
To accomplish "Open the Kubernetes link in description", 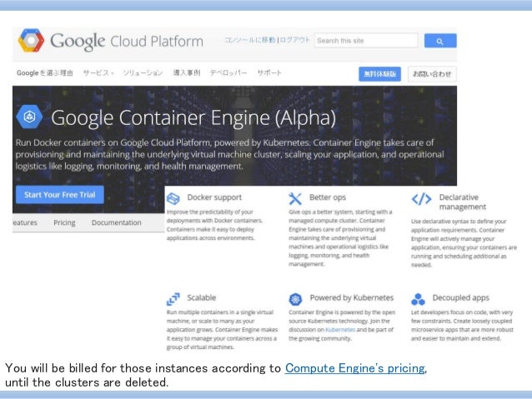I will [x=340, y=330].
